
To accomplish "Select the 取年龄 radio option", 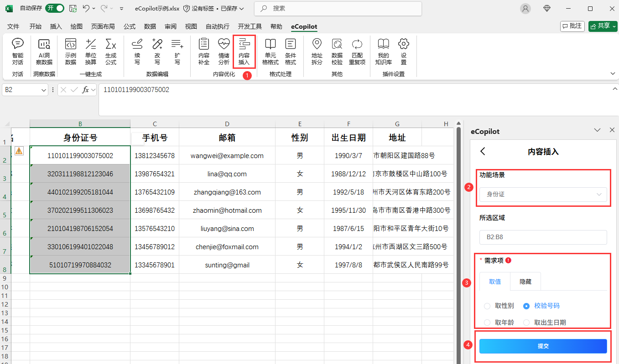I will click(x=487, y=322).
